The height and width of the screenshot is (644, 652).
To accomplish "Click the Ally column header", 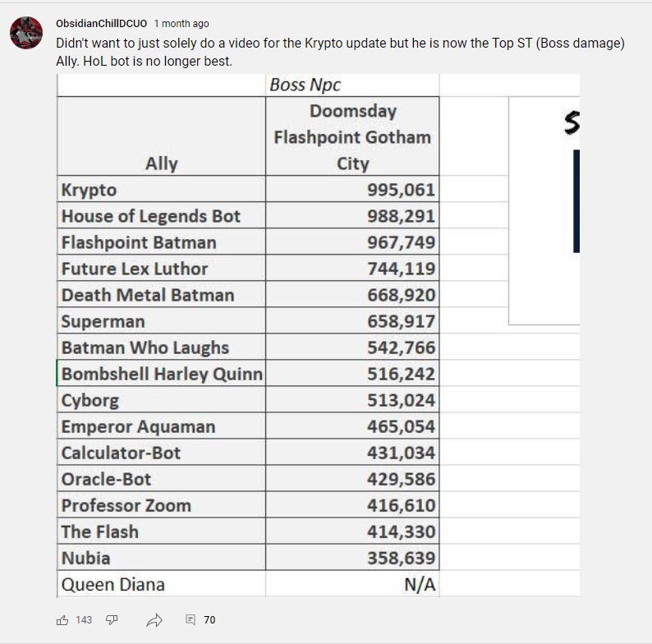I will [161, 136].
